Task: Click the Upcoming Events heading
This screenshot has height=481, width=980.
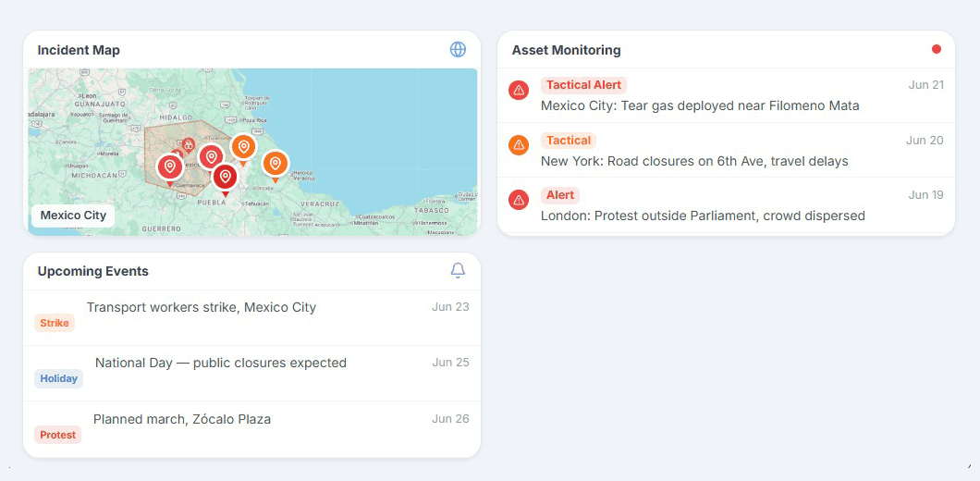Action: [93, 271]
